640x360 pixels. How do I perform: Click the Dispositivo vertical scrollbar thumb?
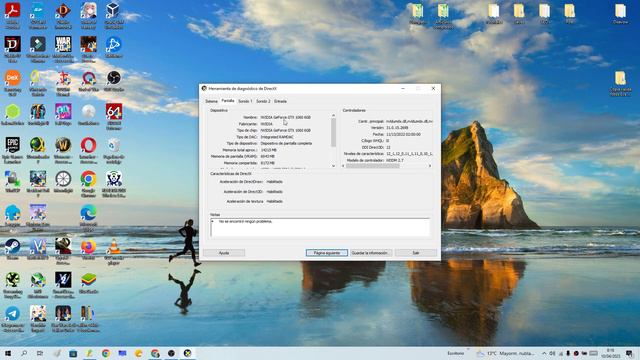(333, 133)
